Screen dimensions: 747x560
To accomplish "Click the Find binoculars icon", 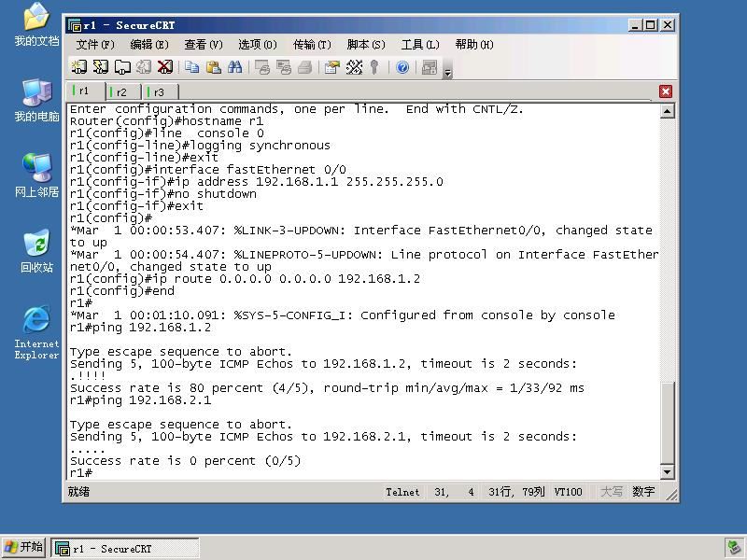I will coord(235,67).
